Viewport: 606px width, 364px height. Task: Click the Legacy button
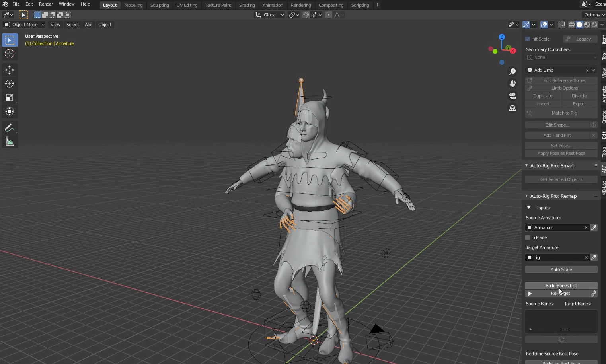pyautogui.click(x=581, y=39)
